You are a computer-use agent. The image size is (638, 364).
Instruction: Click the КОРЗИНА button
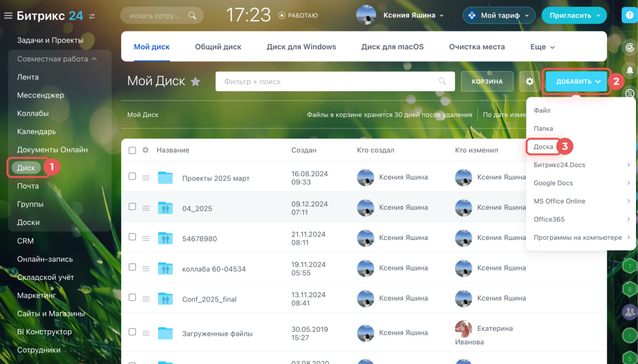pyautogui.click(x=487, y=81)
